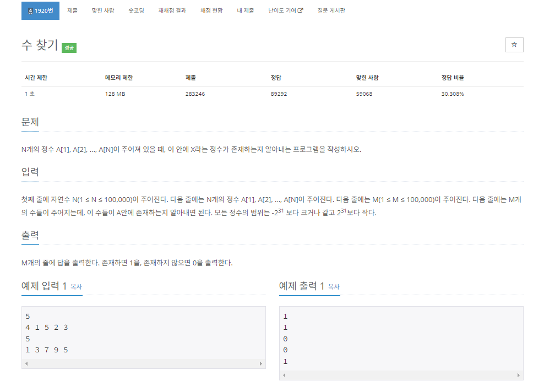Image resolution: width=544 pixels, height=392 pixels.
Task: Click the 예제 출력 1 heading
Action: click(x=302, y=286)
